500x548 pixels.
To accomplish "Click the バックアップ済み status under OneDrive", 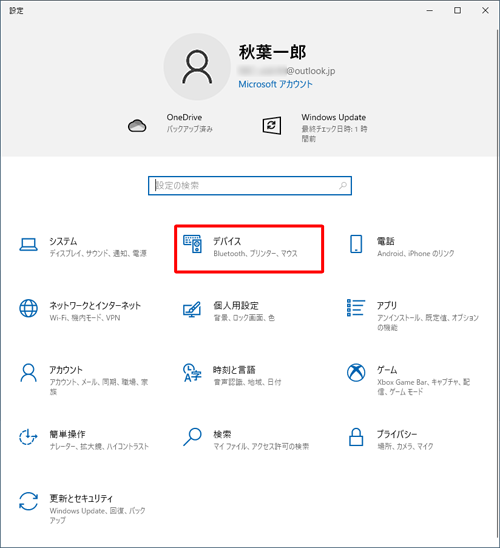I will pyautogui.click(x=189, y=129).
